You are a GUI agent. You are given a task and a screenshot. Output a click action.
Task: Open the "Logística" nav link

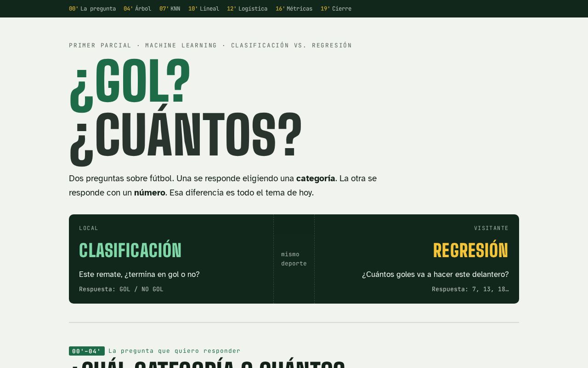coord(247,9)
